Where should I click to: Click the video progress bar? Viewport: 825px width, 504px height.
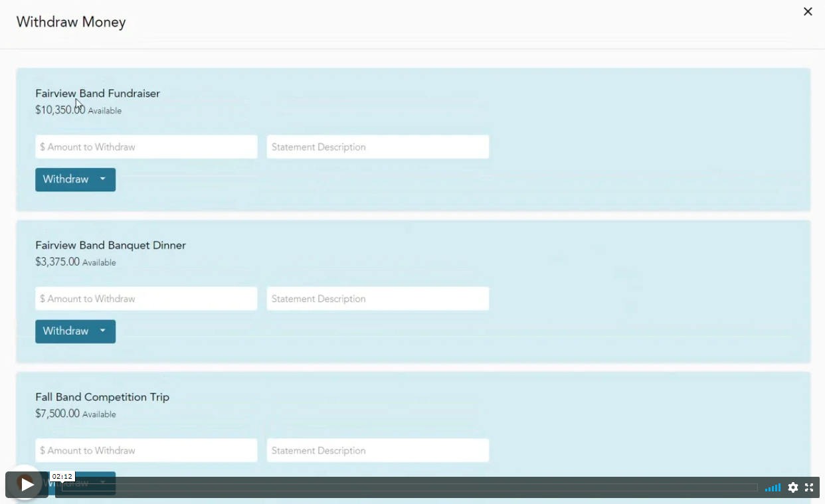click(425, 487)
